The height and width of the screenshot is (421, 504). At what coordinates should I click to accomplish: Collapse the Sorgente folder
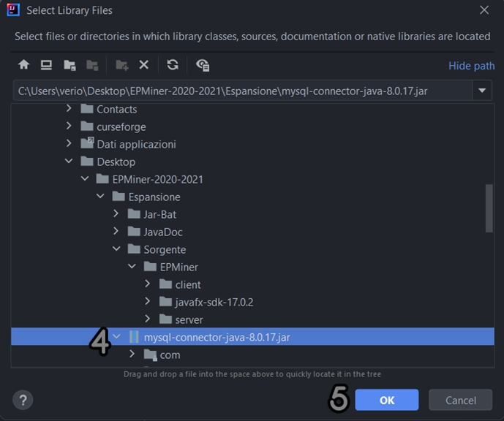[116, 249]
